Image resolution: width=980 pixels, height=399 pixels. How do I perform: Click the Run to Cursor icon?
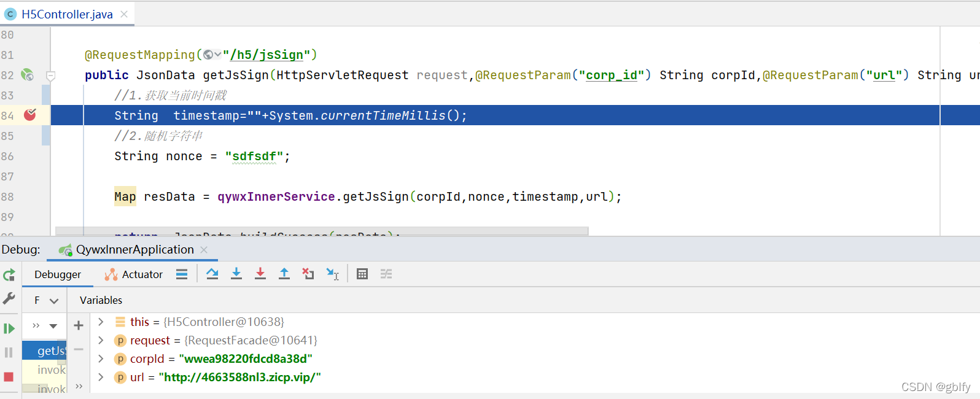tap(332, 274)
